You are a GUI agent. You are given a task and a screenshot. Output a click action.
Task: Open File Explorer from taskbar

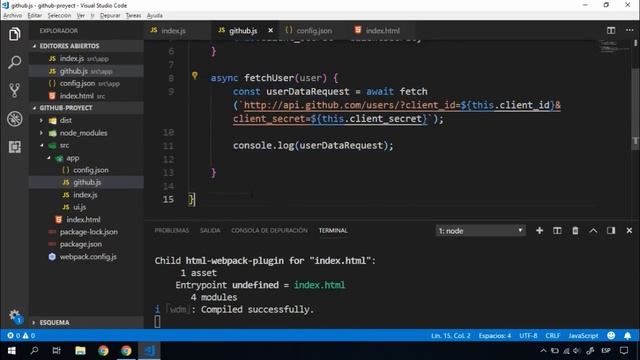click(x=80, y=351)
